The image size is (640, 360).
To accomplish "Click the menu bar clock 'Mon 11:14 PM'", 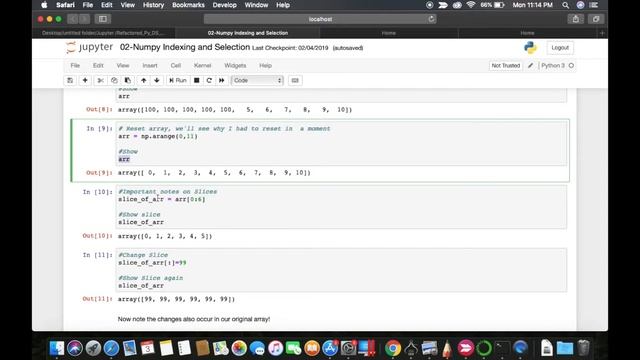I will tap(532, 5).
